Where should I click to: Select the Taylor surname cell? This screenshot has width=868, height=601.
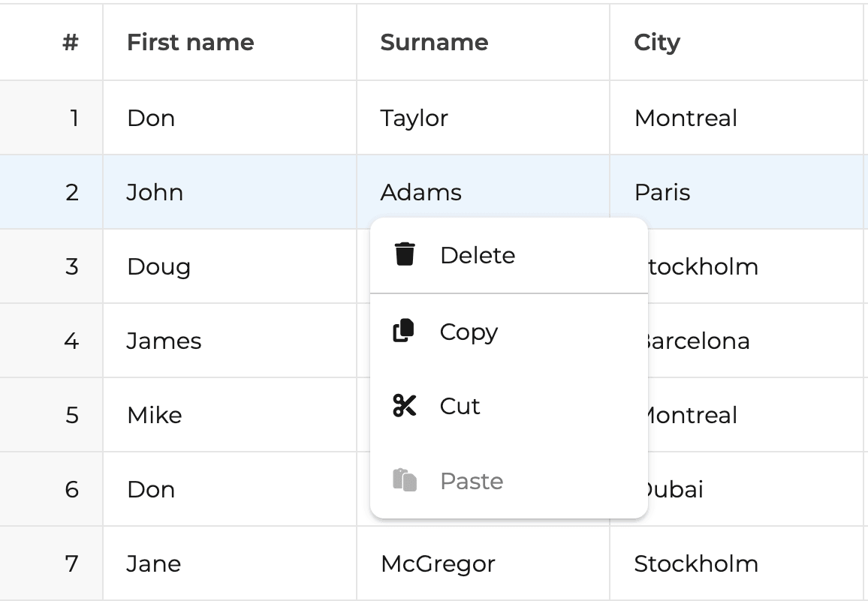click(484, 117)
